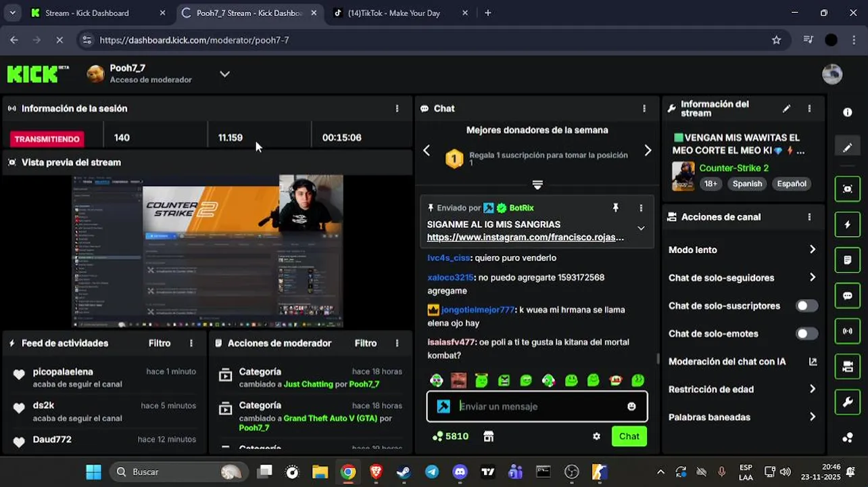Open Información de la sesión three-dot menu
Screen dimensions: 868x487
pos(397,108)
